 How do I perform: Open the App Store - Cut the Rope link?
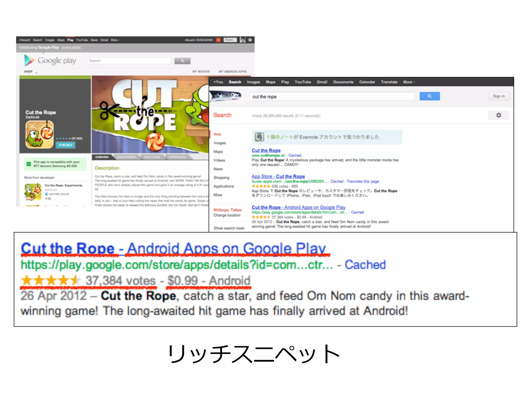[x=278, y=176]
